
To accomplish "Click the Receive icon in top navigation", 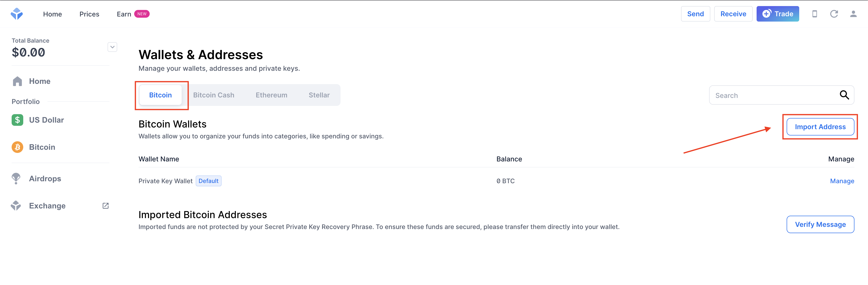I will [x=732, y=14].
